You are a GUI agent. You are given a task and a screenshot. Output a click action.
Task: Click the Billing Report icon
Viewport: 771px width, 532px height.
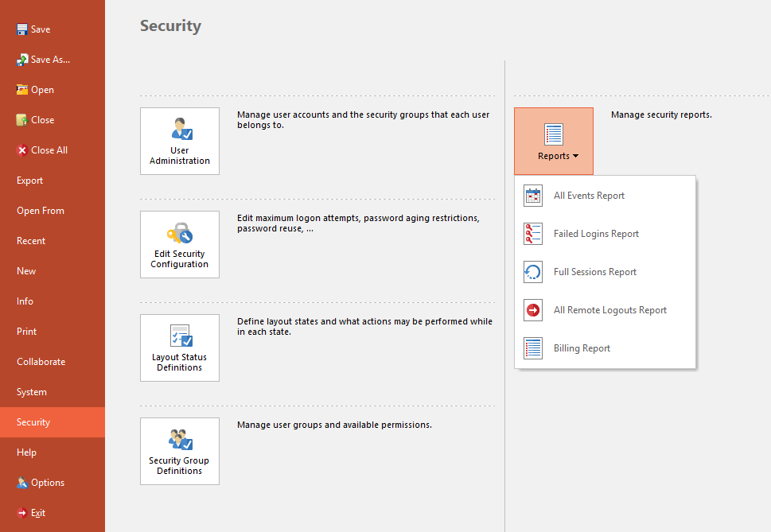[533, 348]
